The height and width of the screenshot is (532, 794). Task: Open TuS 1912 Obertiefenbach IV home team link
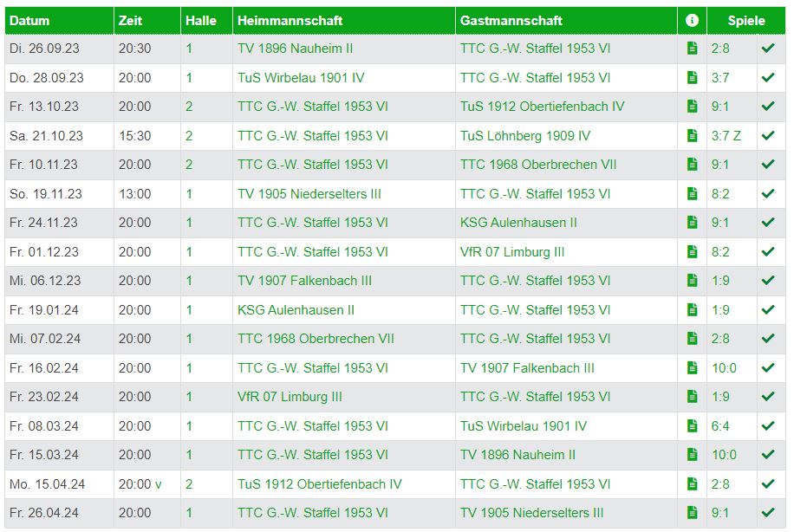coord(320,484)
